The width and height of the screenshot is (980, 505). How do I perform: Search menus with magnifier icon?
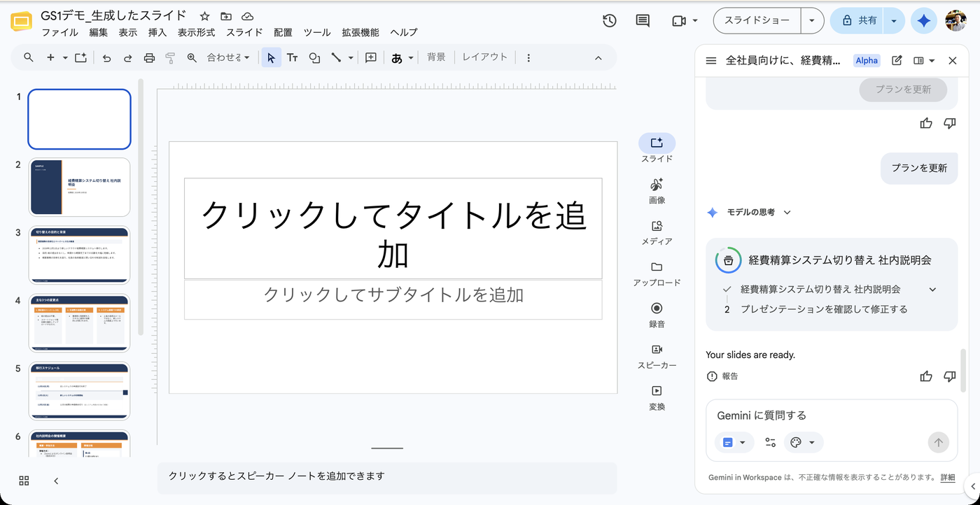(29, 57)
